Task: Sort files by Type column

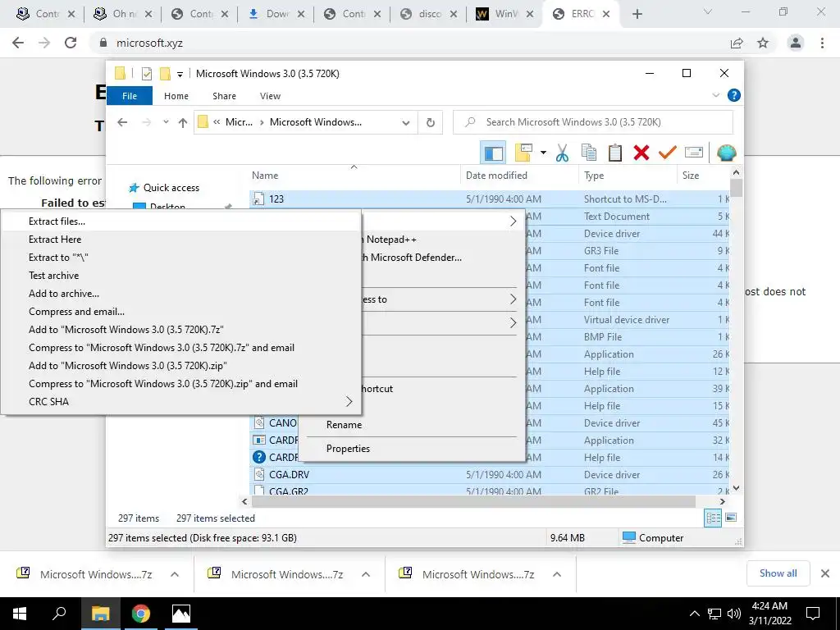Action: [x=628, y=176]
